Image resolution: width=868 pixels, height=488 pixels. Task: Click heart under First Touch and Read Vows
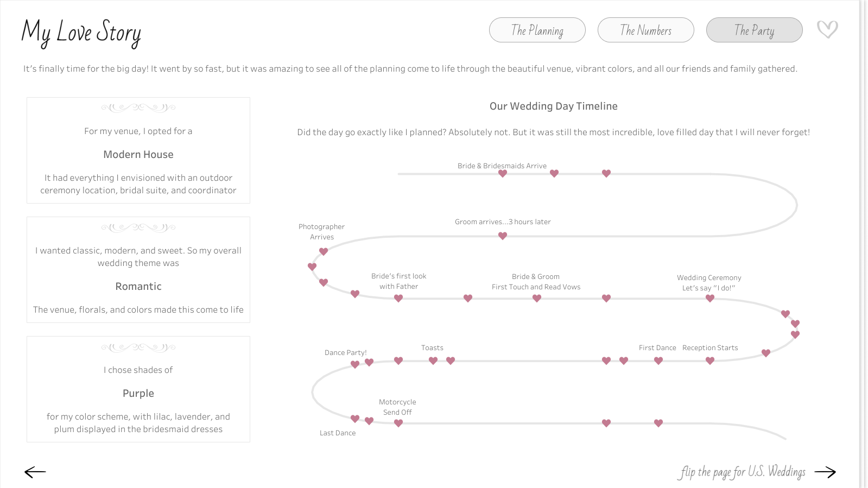tap(537, 298)
